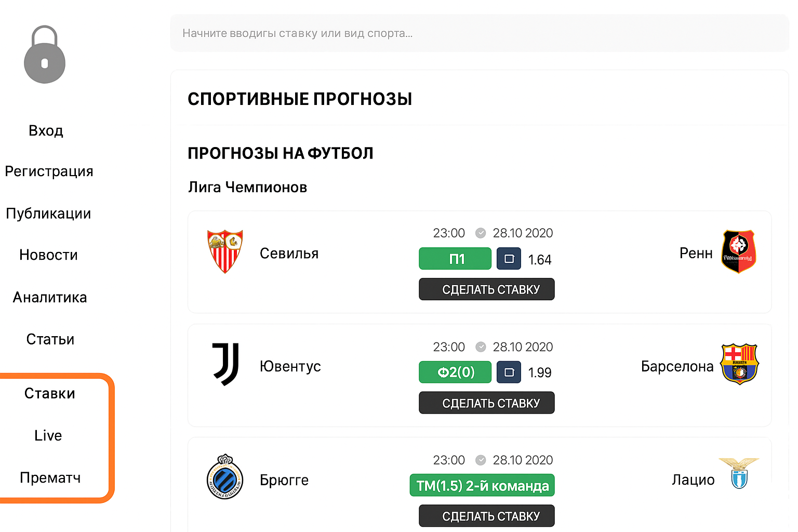Click the Sevilla club crest
The image size is (798, 532).
pos(224,251)
